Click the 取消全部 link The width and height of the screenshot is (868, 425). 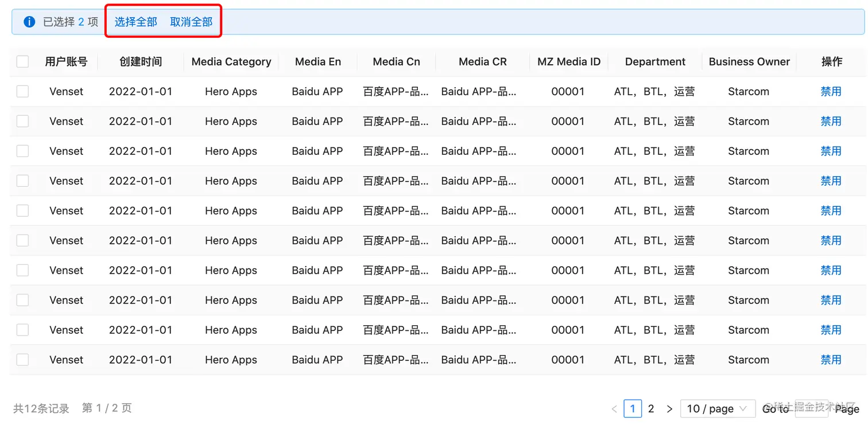(191, 22)
